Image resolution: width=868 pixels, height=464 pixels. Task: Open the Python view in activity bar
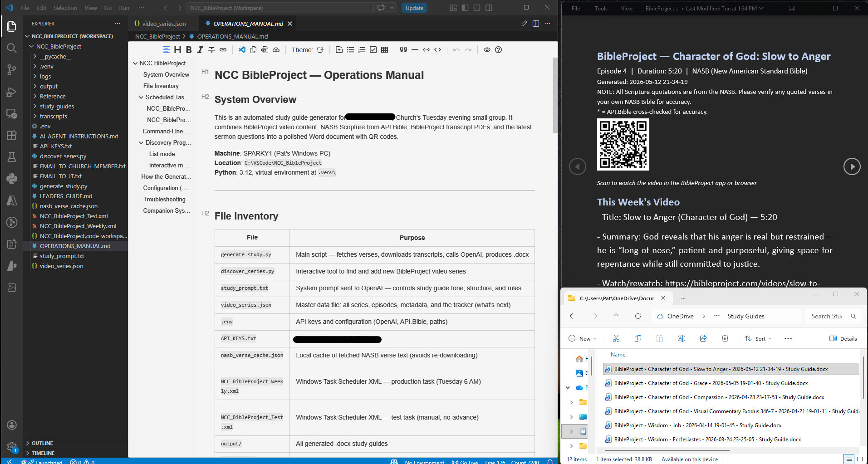click(x=12, y=179)
